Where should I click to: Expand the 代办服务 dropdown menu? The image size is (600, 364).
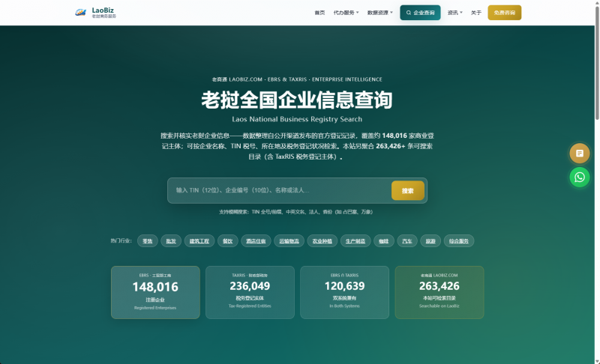(346, 13)
